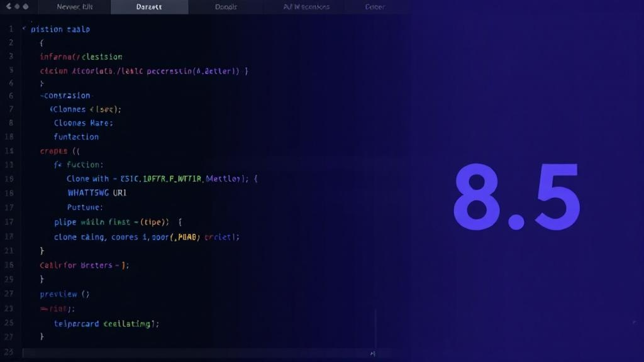The width and height of the screenshot is (644, 362).
Task: Place cursor on the "WHATSWG URI" line
Action: tap(96, 193)
